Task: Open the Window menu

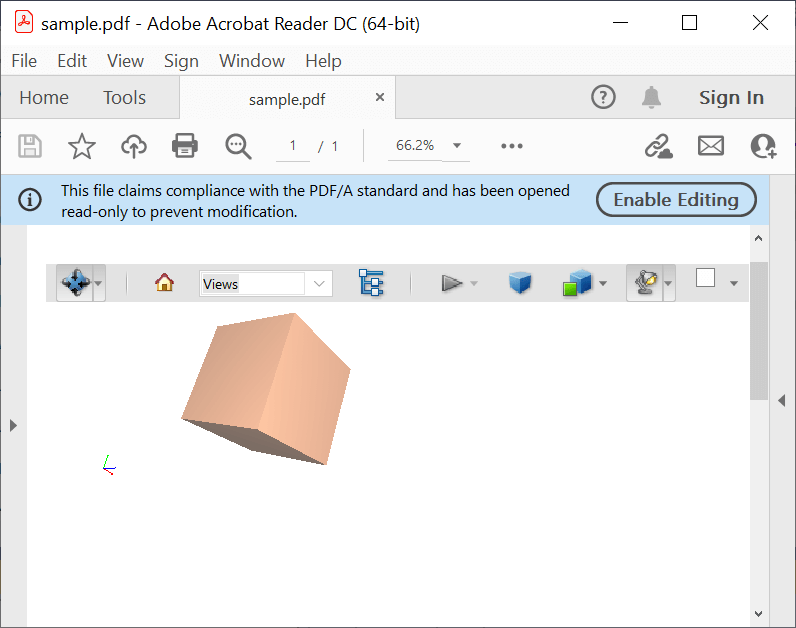Action: point(252,61)
